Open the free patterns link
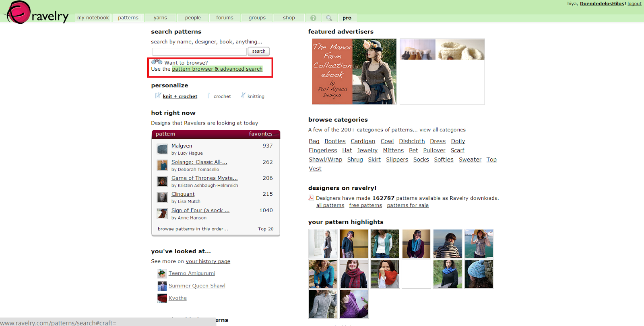This screenshot has height=326, width=644. [x=365, y=205]
